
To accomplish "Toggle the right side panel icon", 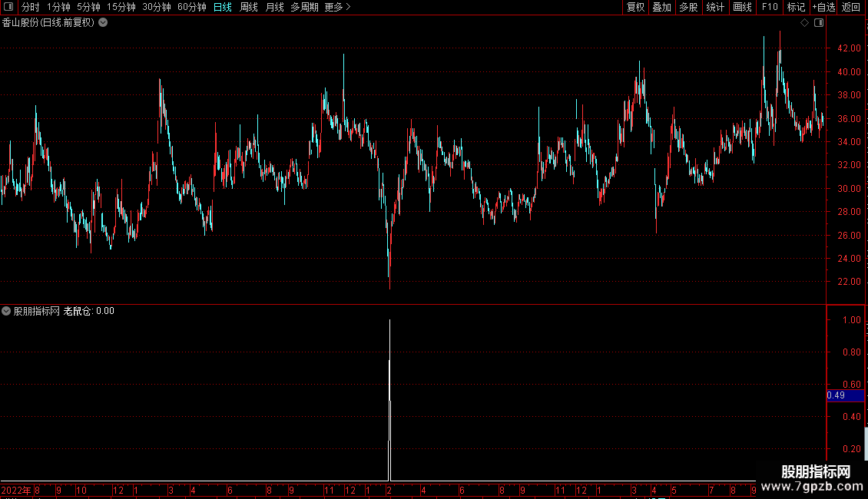I will pos(819,23).
